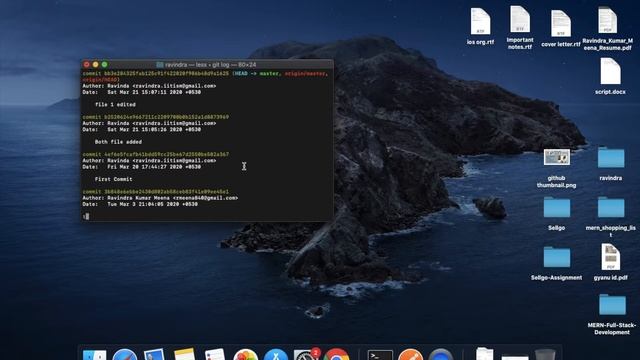Select the ravindra folder on desktop
640x360 pixels.
pos(611,158)
